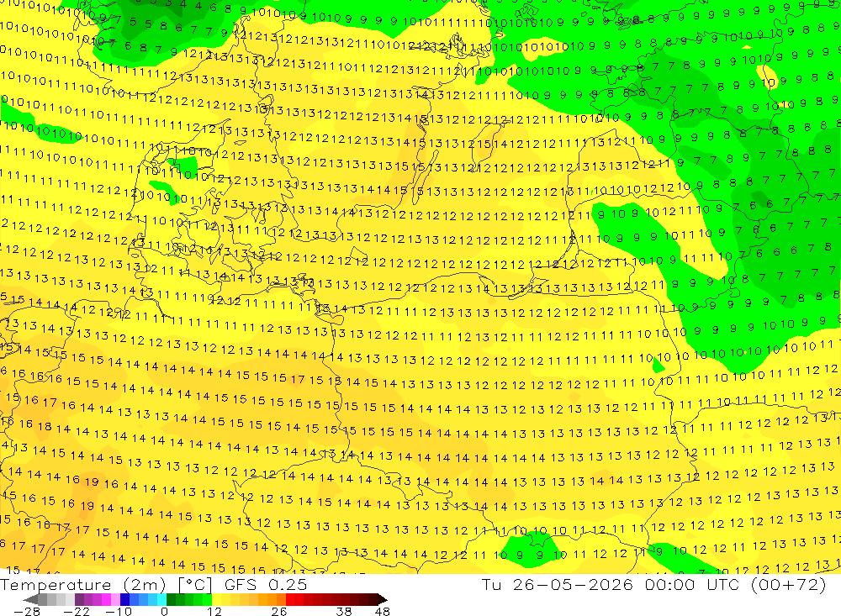
Task: Click the left gray arrow of the color scale
Action: tap(30, 599)
